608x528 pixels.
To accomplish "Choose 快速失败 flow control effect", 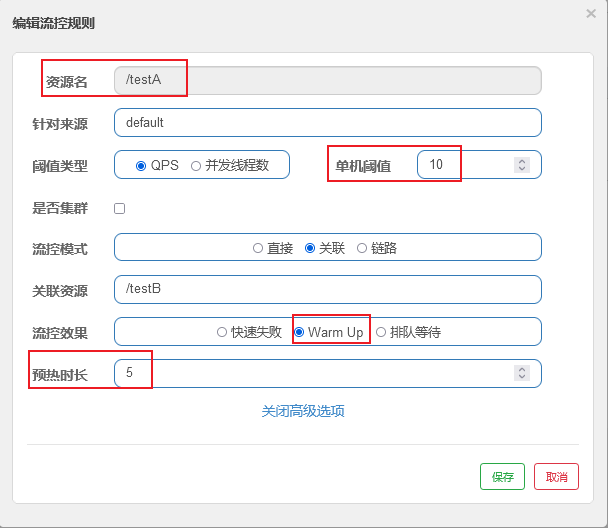I will click(222, 332).
